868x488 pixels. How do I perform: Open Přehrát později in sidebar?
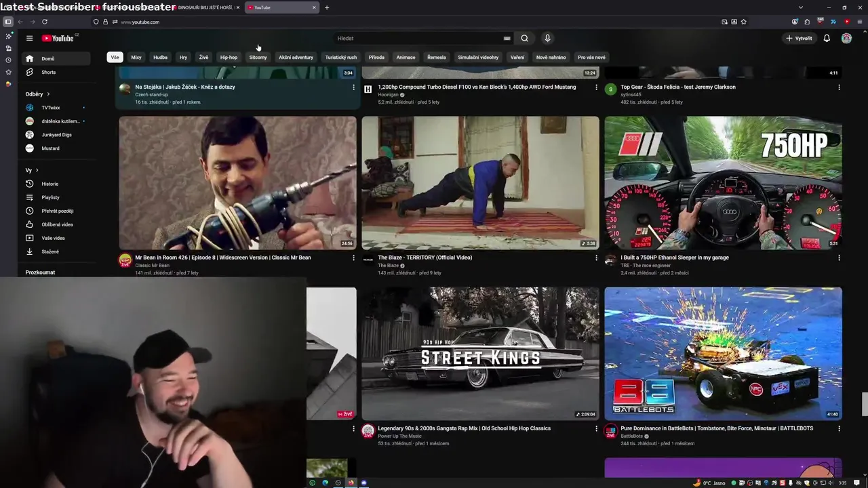coord(57,211)
